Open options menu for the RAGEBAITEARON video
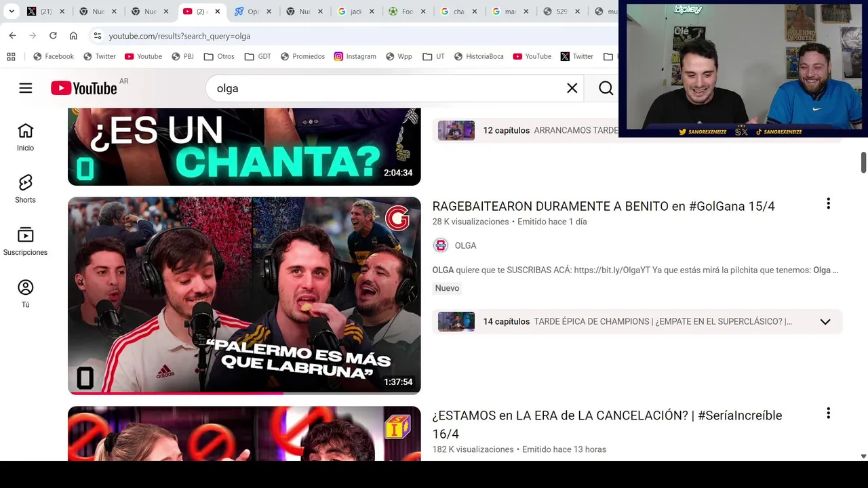The image size is (868, 488). (828, 204)
